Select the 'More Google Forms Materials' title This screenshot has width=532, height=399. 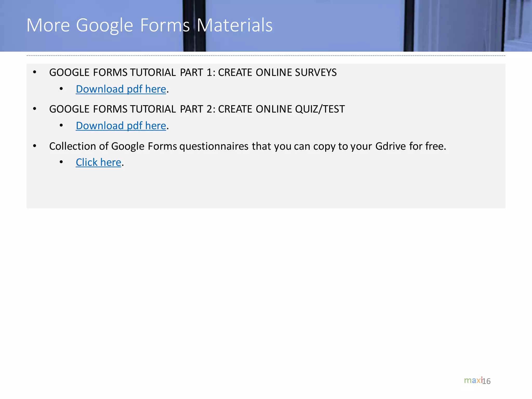point(149,25)
